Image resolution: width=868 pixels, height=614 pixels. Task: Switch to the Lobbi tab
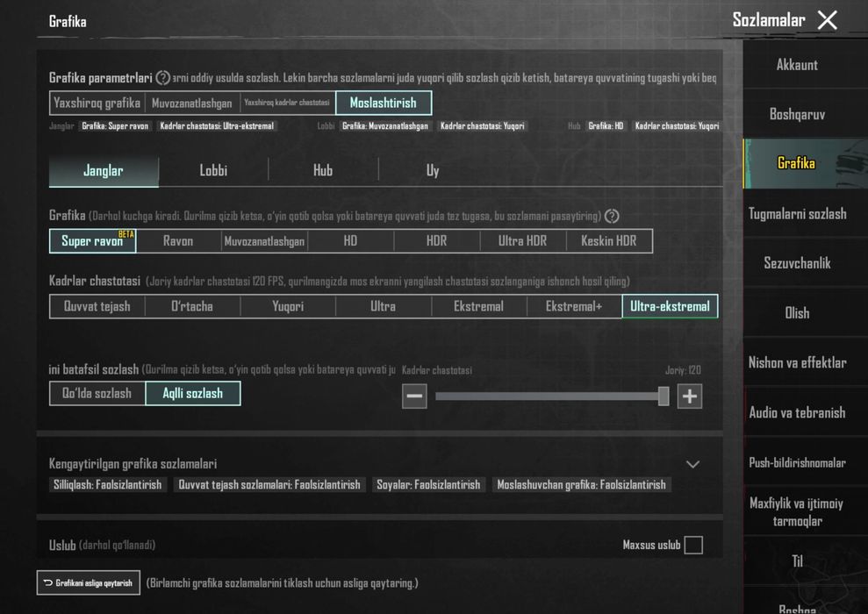tap(213, 171)
